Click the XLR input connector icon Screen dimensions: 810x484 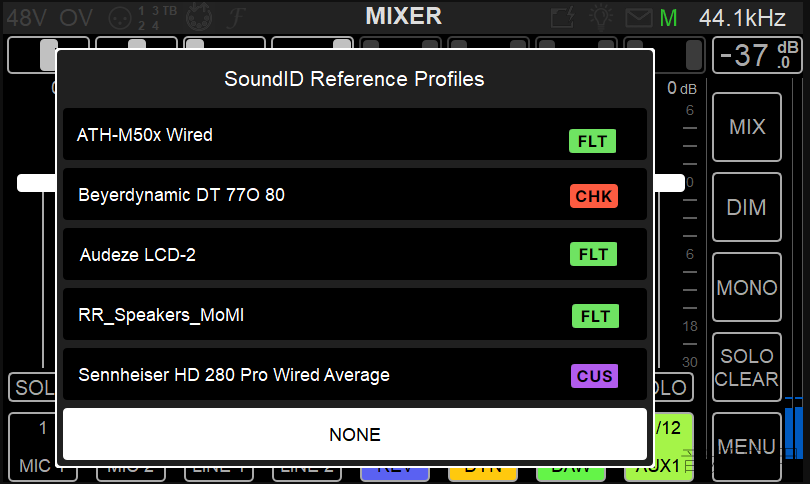click(120, 18)
